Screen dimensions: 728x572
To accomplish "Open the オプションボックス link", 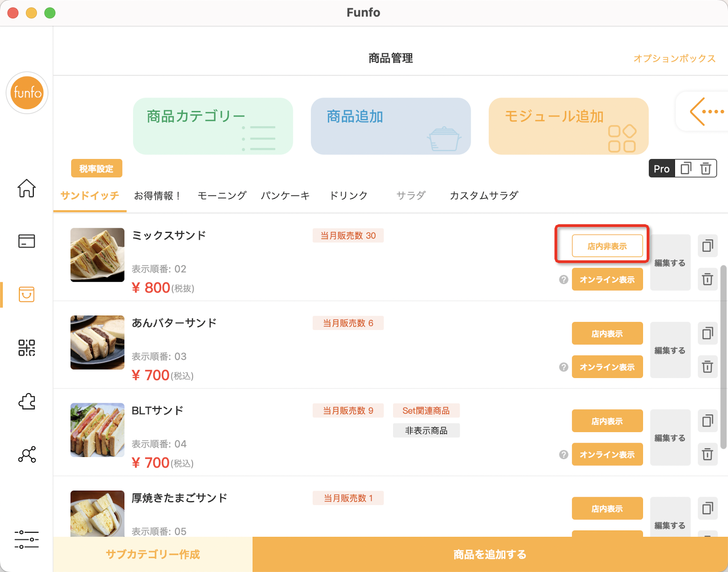I will click(x=674, y=59).
